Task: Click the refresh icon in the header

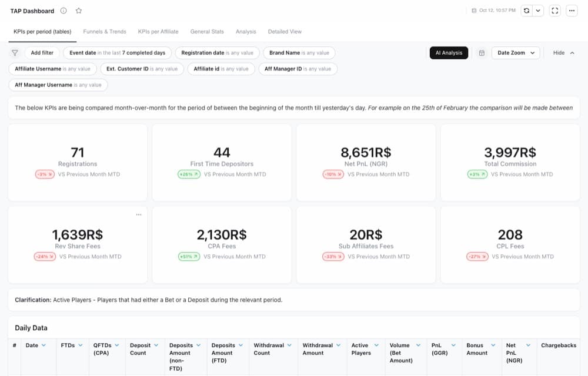Action: tap(526, 11)
